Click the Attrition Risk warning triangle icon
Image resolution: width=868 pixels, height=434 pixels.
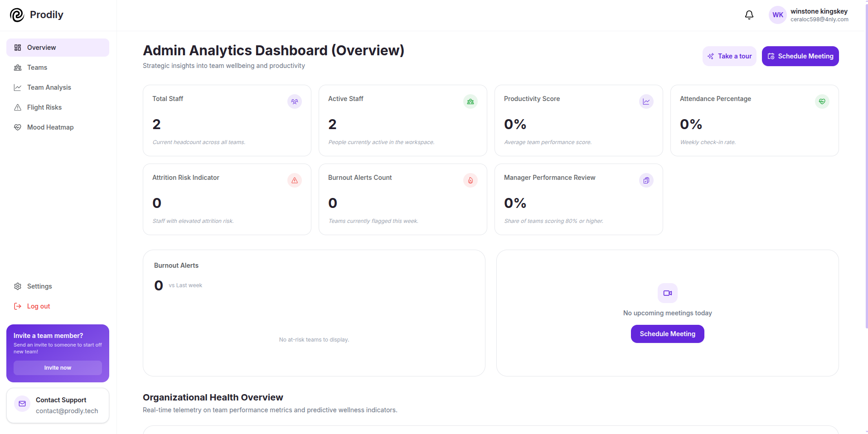point(295,180)
